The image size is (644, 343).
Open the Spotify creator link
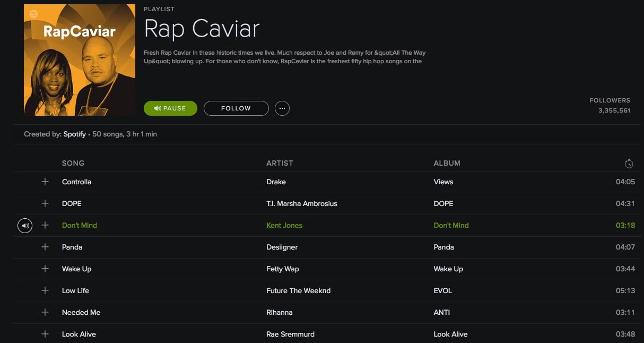75,134
